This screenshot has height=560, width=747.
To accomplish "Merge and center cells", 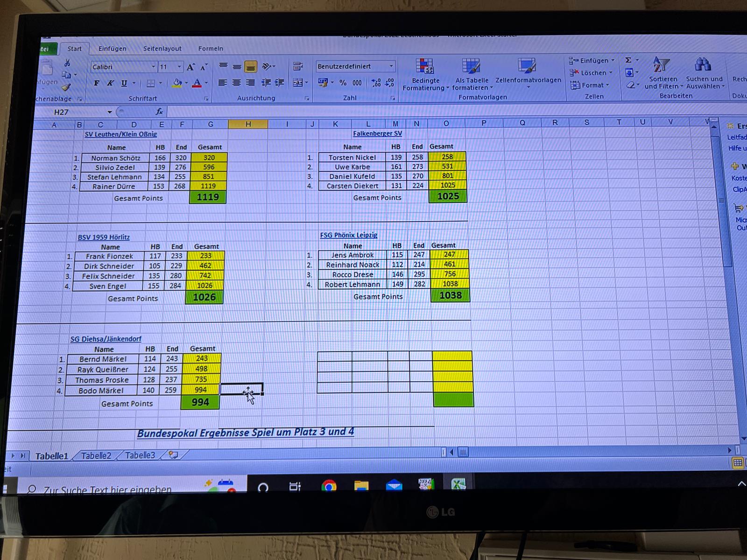I will click(298, 83).
